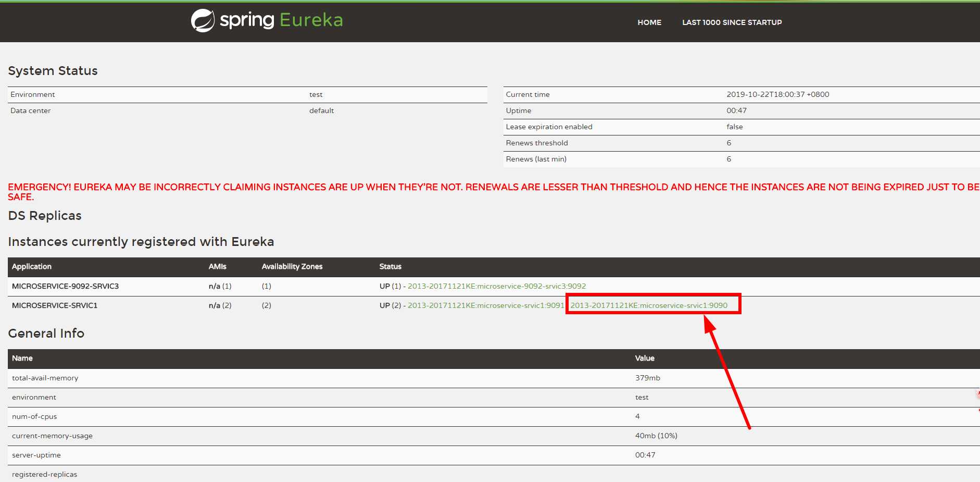Open the microservice-srvic1:9091 instance link
The image size is (980, 482).
tap(486, 305)
